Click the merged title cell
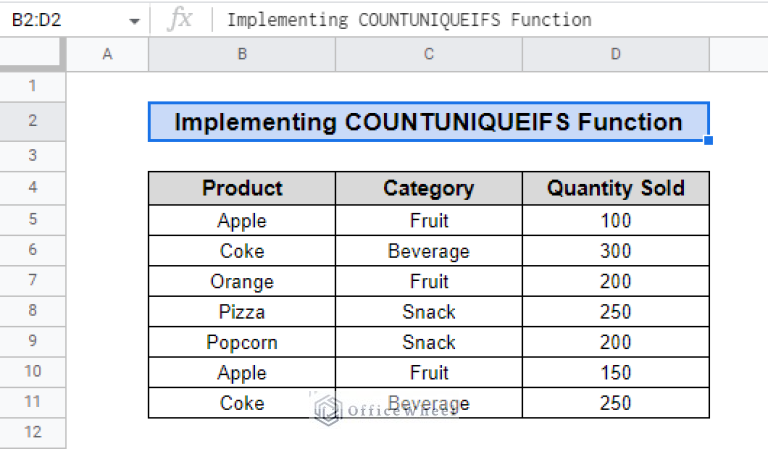Image resolution: width=768 pixels, height=449 pixels. [x=428, y=122]
